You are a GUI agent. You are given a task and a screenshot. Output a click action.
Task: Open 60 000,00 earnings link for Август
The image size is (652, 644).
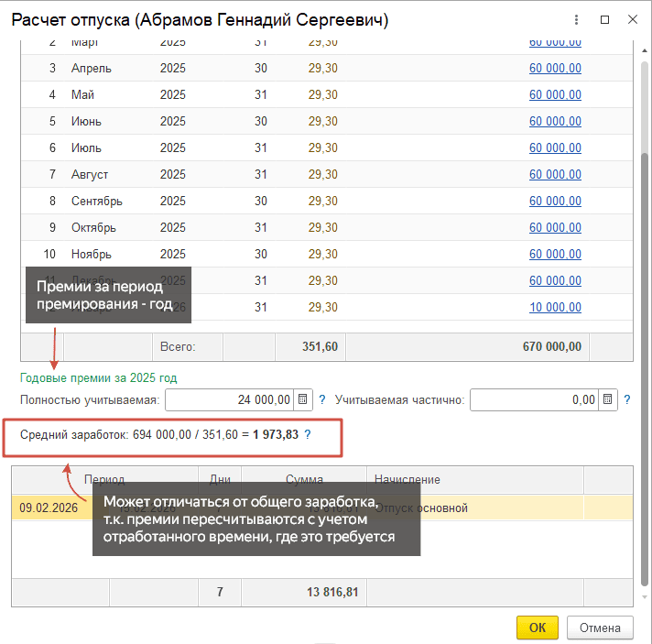[555, 175]
